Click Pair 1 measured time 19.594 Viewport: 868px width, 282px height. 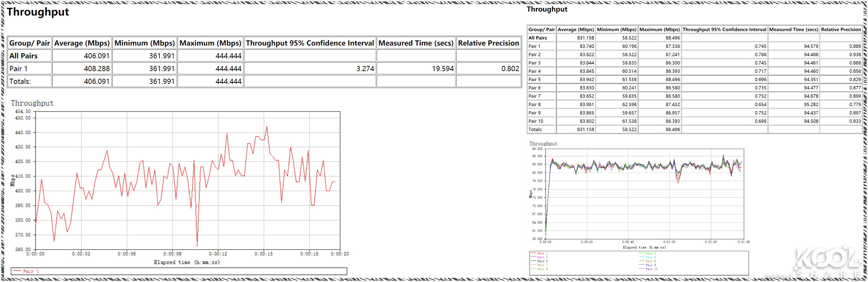[x=443, y=69]
